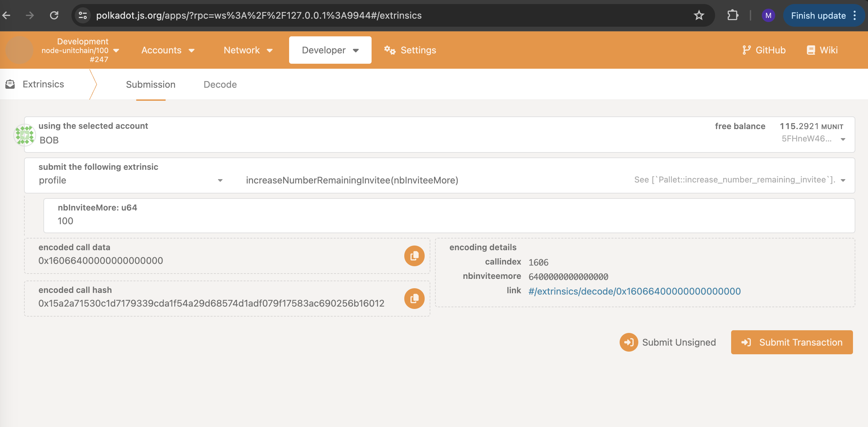
Task: Click Submit Unsigned
Action: (668, 342)
